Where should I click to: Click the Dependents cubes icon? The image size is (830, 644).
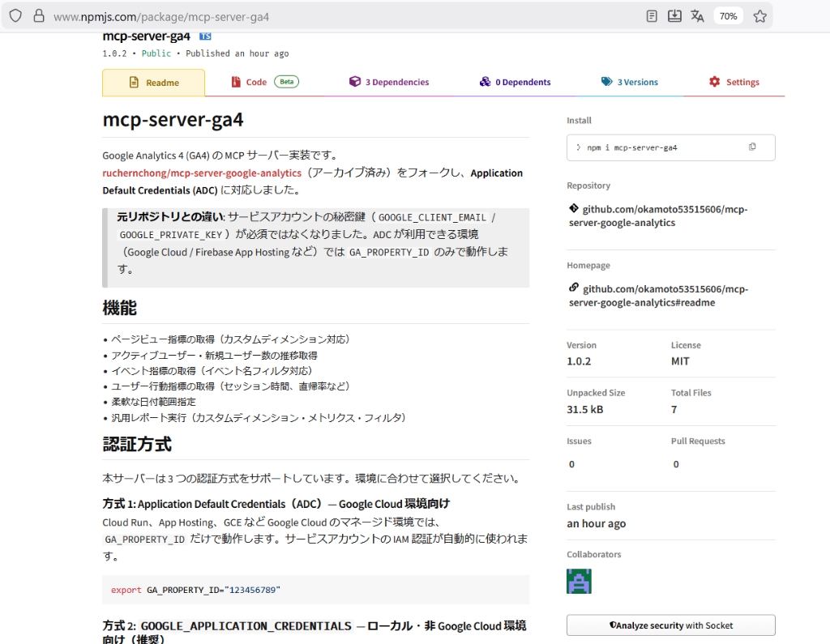[x=485, y=82]
